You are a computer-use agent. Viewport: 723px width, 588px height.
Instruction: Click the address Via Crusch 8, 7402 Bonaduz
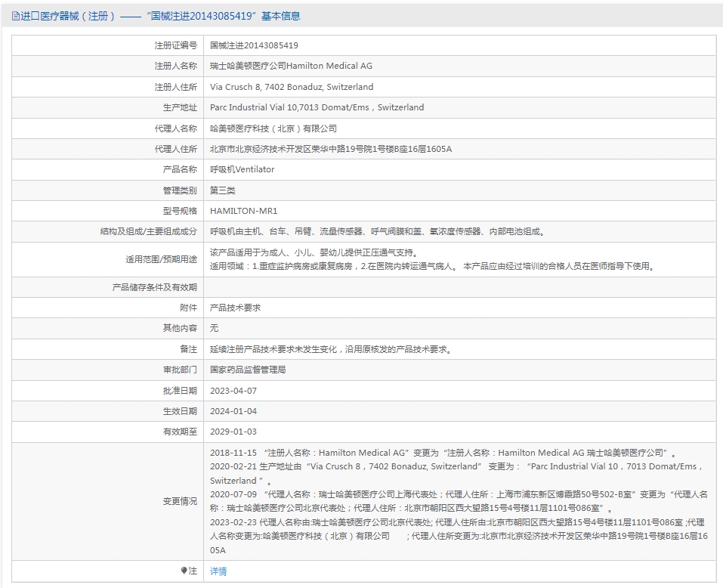click(292, 87)
